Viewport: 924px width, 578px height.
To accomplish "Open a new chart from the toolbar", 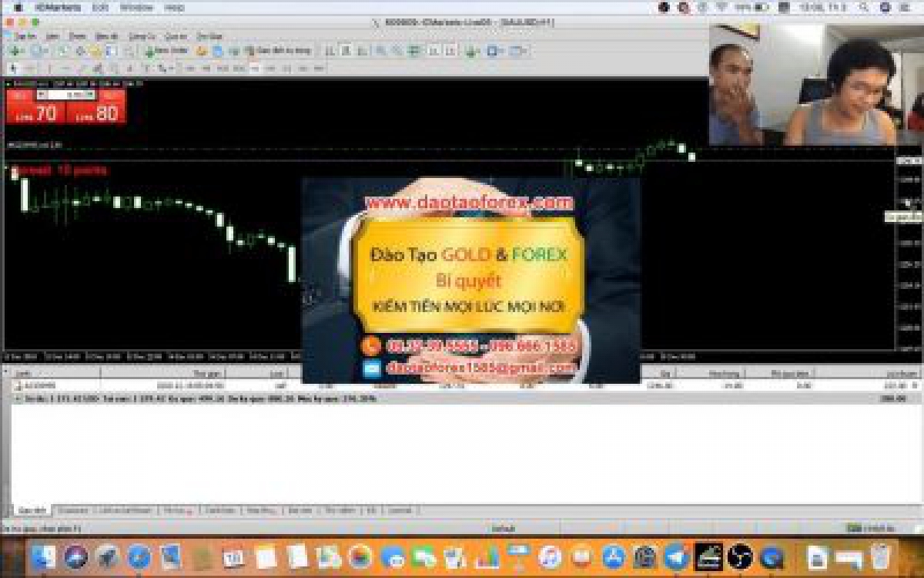I will point(15,51).
